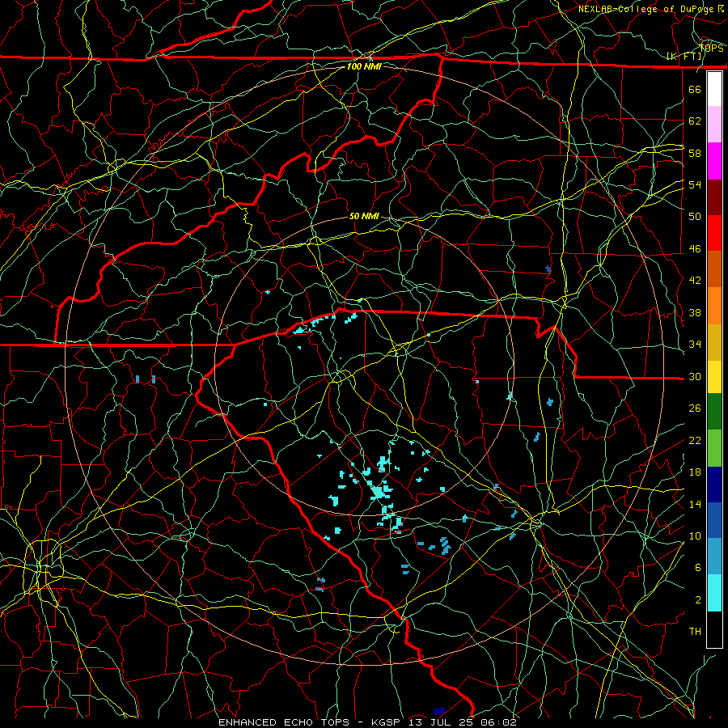Screen dimensions: 728x728
Task: Click the legend value '54'
Action: [695, 184]
